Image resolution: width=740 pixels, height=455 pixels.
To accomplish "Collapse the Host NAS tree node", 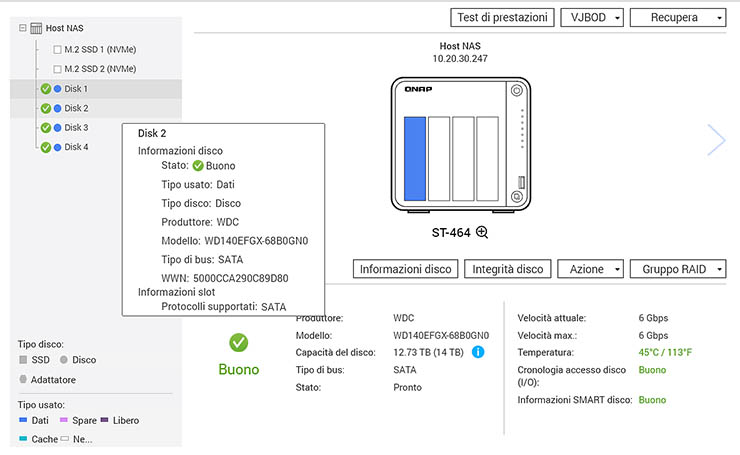I will click(x=23, y=29).
